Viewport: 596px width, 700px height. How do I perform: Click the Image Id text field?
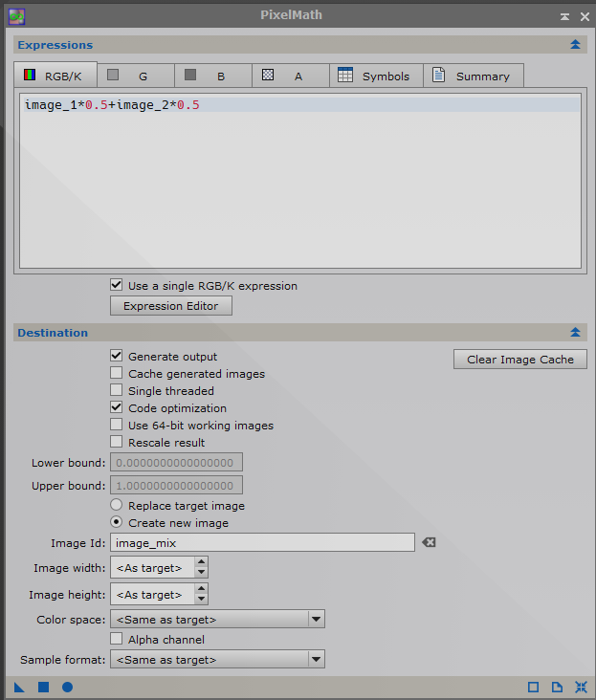tap(262, 542)
